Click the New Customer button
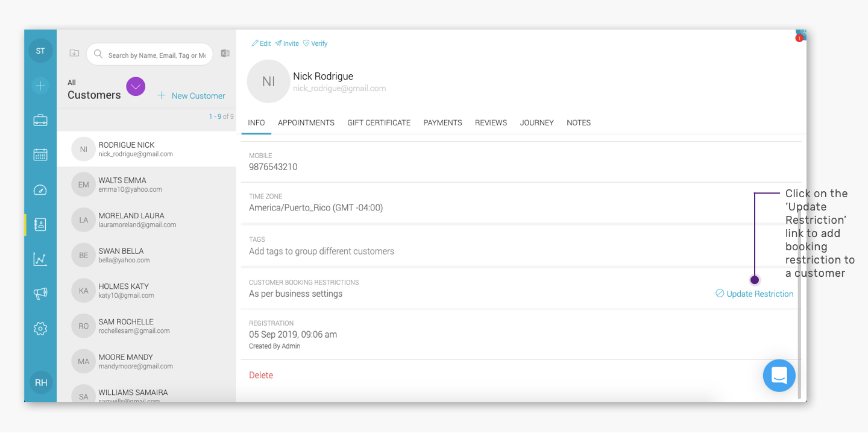 click(191, 96)
